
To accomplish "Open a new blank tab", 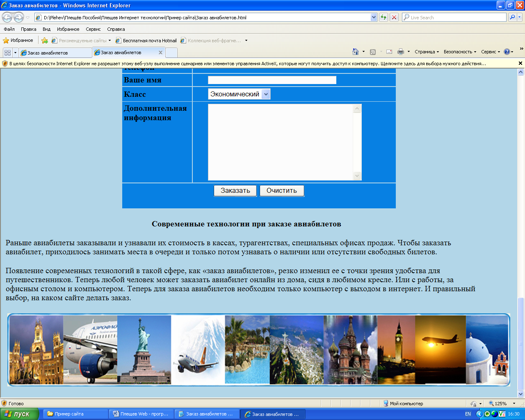I will (171, 52).
